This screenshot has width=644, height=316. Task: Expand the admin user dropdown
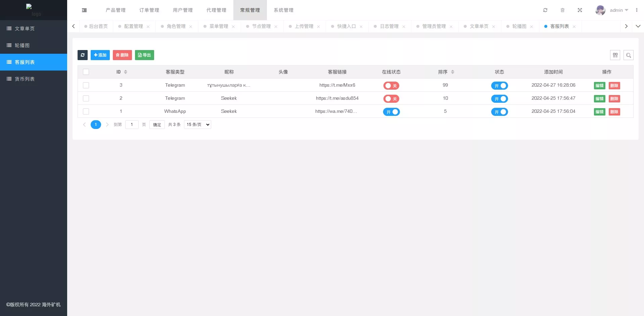618,10
